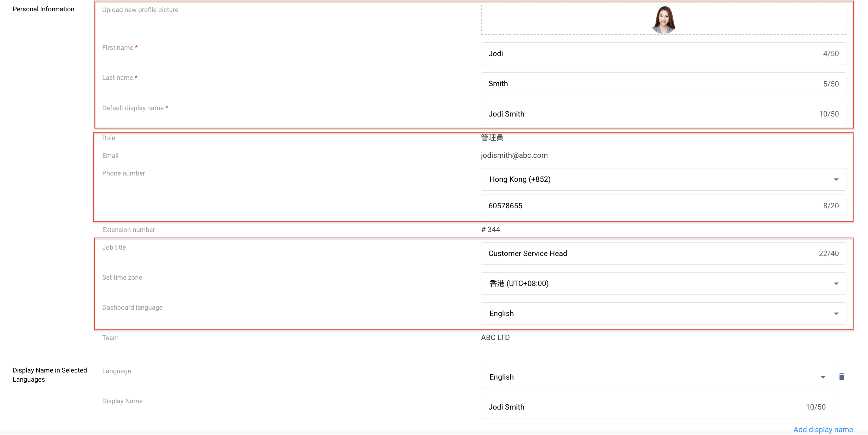The height and width of the screenshot is (435, 868).
Task: Expand the Set time zone dropdown
Action: (663, 284)
